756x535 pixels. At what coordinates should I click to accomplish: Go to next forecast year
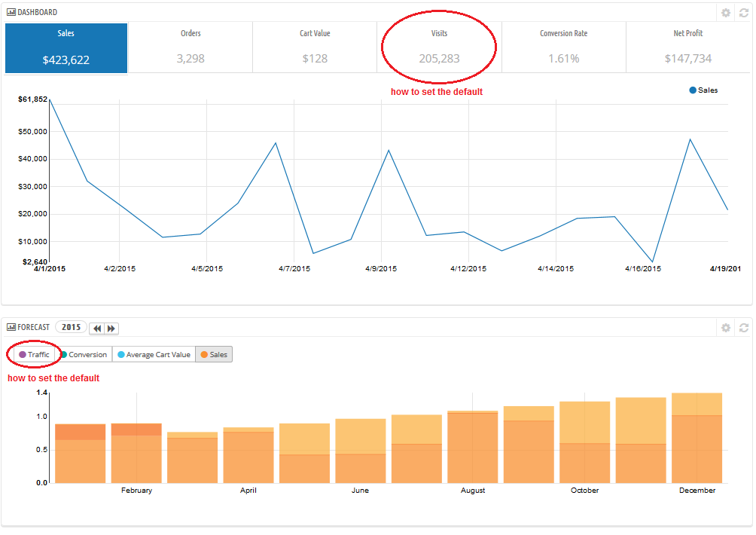[x=111, y=329]
